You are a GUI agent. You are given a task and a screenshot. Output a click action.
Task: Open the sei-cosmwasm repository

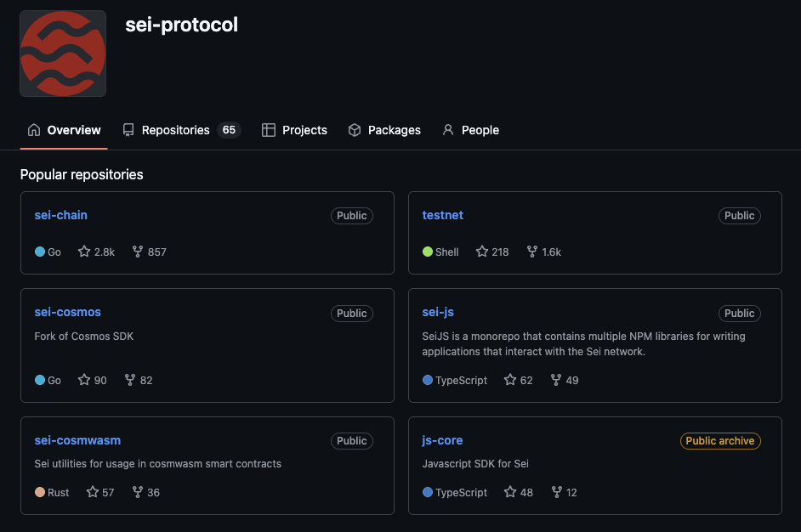78,440
